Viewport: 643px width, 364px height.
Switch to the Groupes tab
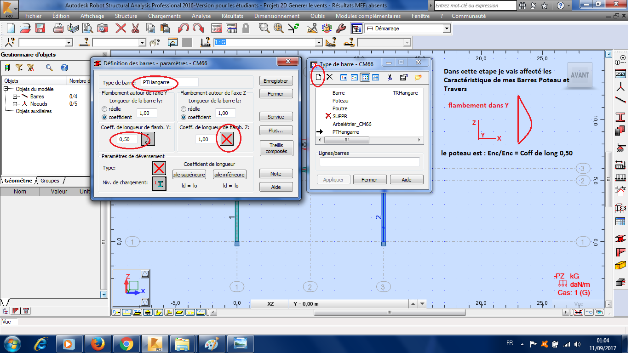click(50, 181)
